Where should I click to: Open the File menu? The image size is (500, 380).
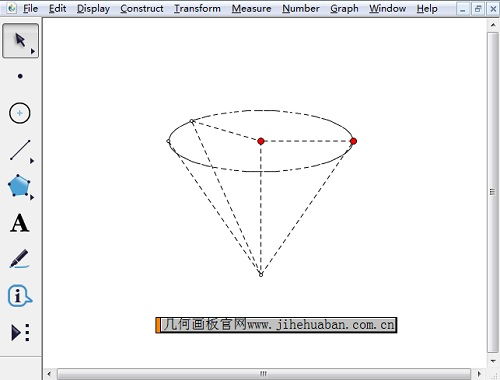pos(30,9)
